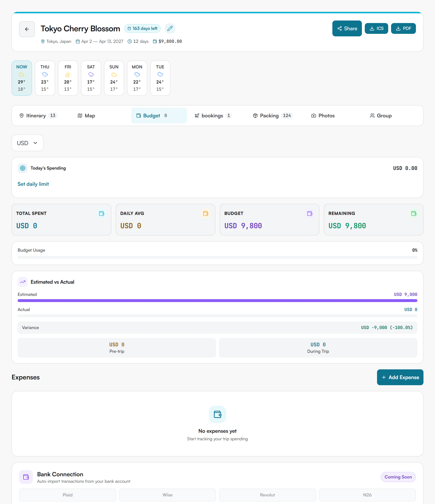This screenshot has height=504, width=435.
Task: Select the Revolut bank option
Action: pyautogui.click(x=267, y=495)
